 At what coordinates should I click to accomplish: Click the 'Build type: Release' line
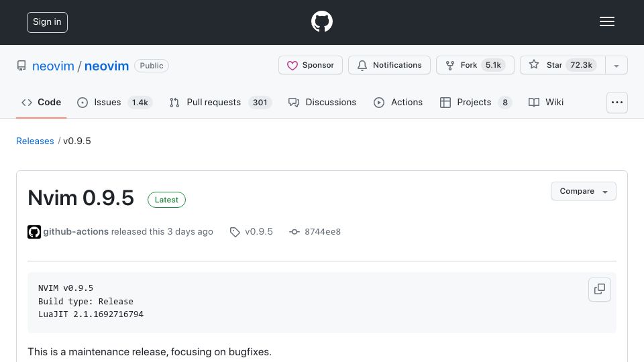[85, 301]
